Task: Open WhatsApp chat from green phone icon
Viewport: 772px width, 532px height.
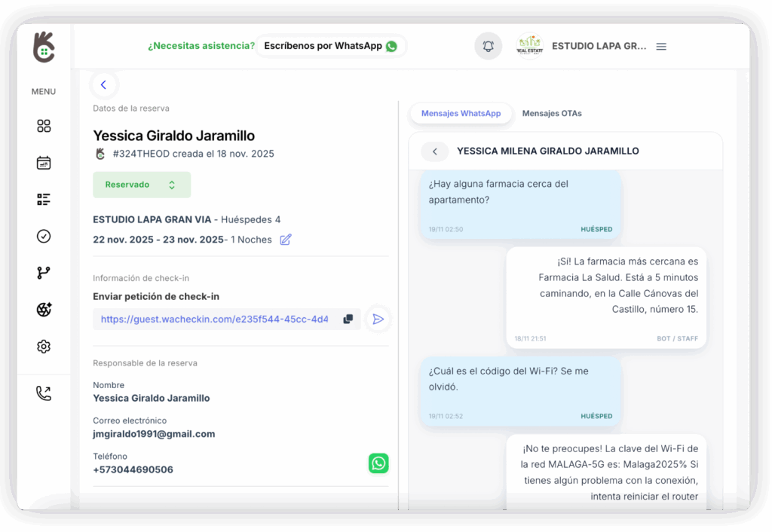Action: tap(378, 463)
